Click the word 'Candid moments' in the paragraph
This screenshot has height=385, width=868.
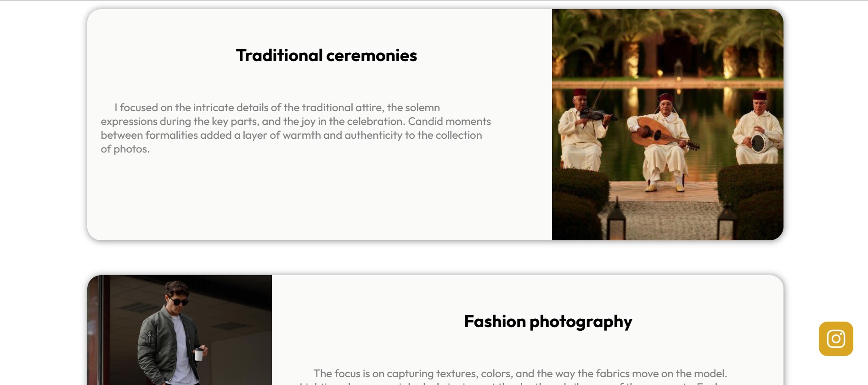[450, 121]
